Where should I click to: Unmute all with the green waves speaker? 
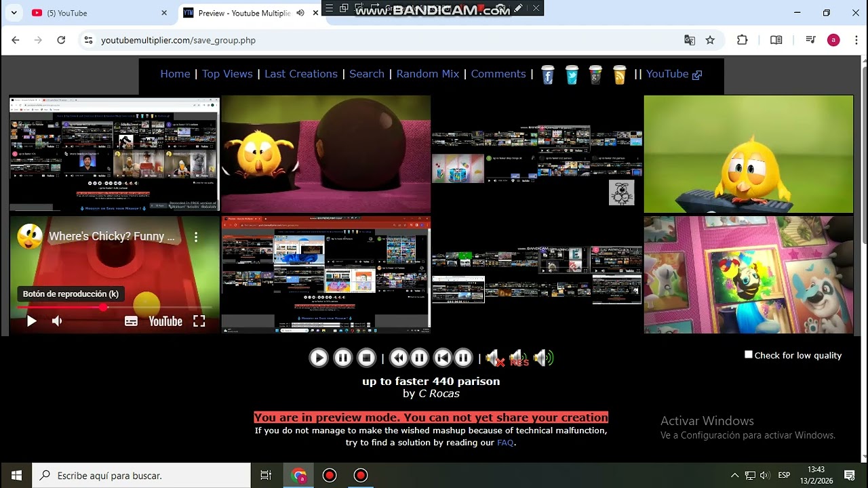pyautogui.click(x=543, y=358)
